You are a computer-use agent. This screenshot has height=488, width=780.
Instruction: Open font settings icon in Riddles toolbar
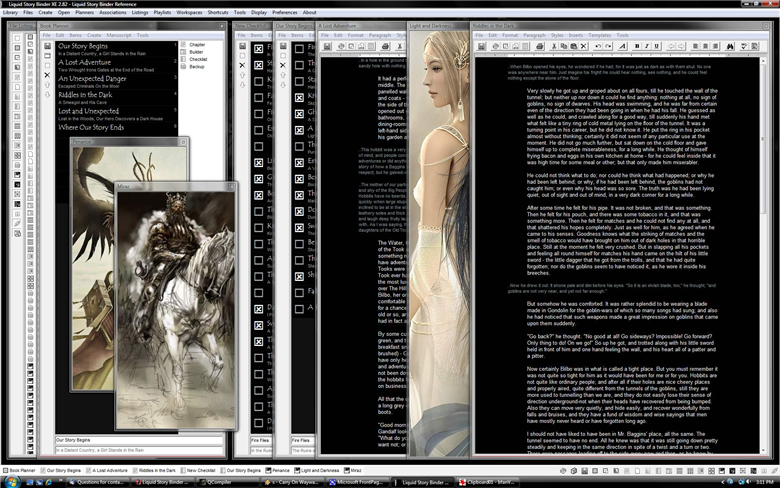click(622, 46)
